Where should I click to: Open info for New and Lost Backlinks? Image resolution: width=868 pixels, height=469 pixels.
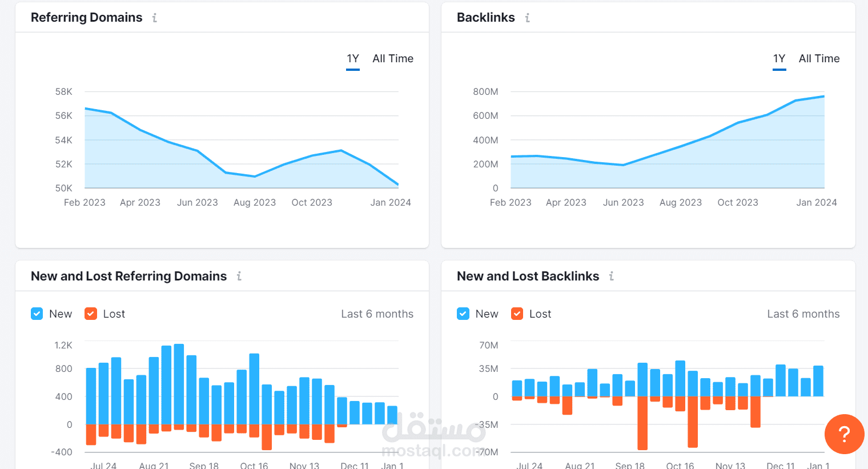(611, 276)
